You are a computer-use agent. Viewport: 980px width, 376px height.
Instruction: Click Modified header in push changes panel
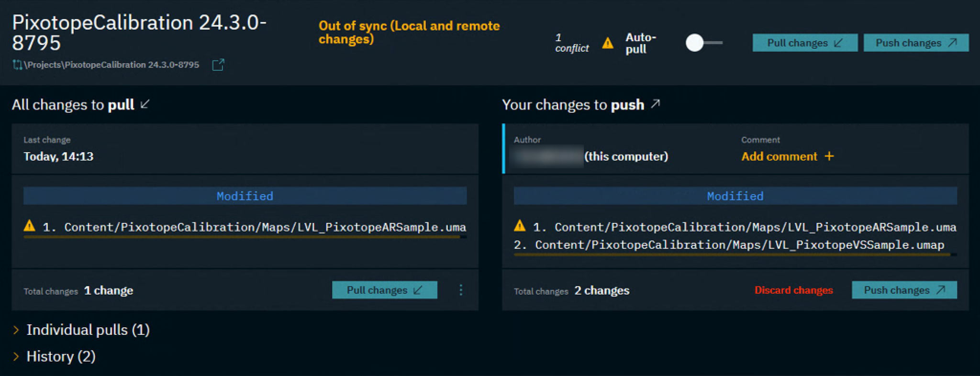(735, 196)
